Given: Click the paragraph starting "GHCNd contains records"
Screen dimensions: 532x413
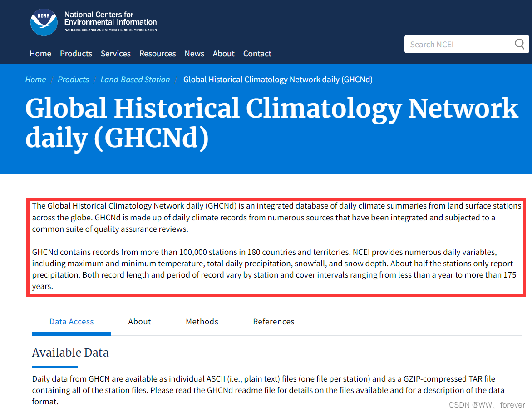Looking at the screenshot, I should [x=275, y=269].
